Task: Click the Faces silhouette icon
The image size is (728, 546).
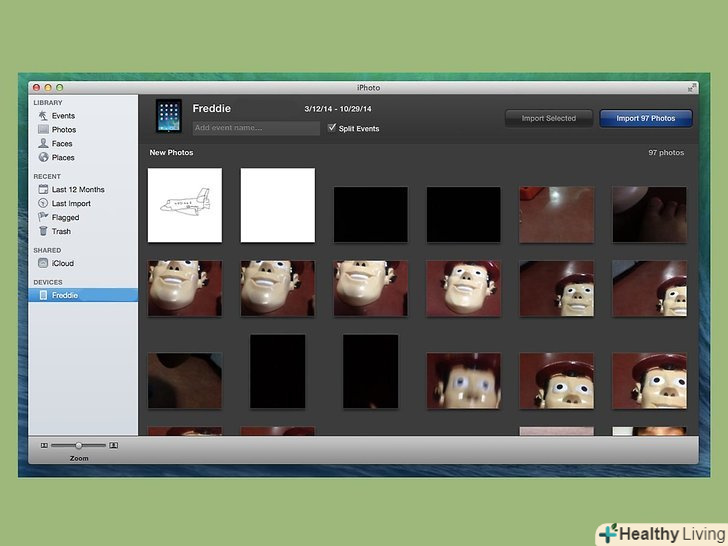Action: coord(43,143)
